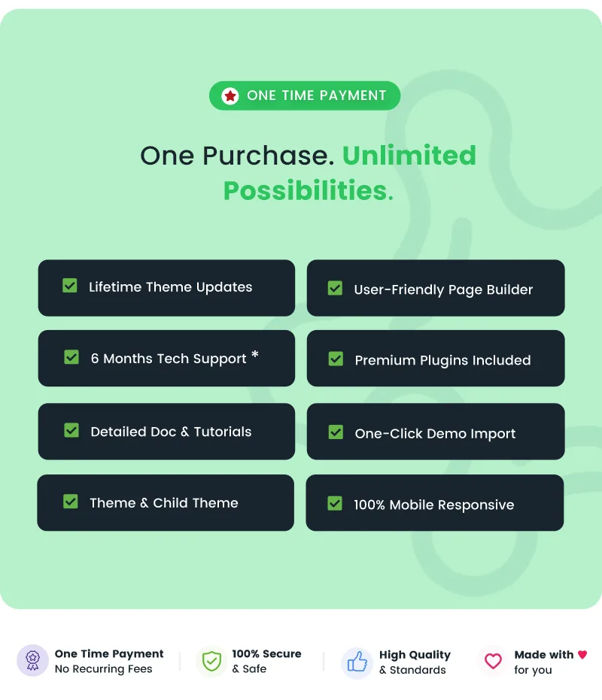Select the User-Friendly Page Builder card
Viewport: 602px width, 700px height.
point(436,288)
